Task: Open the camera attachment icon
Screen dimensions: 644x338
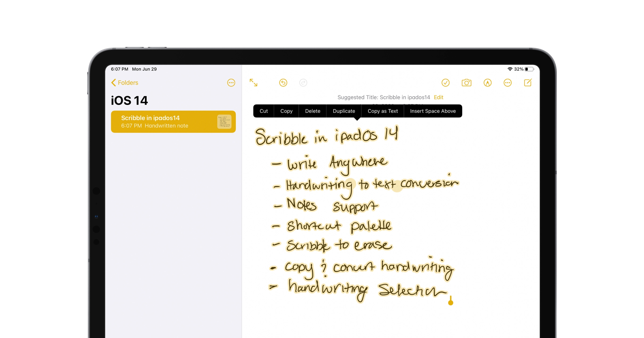Action: (467, 82)
